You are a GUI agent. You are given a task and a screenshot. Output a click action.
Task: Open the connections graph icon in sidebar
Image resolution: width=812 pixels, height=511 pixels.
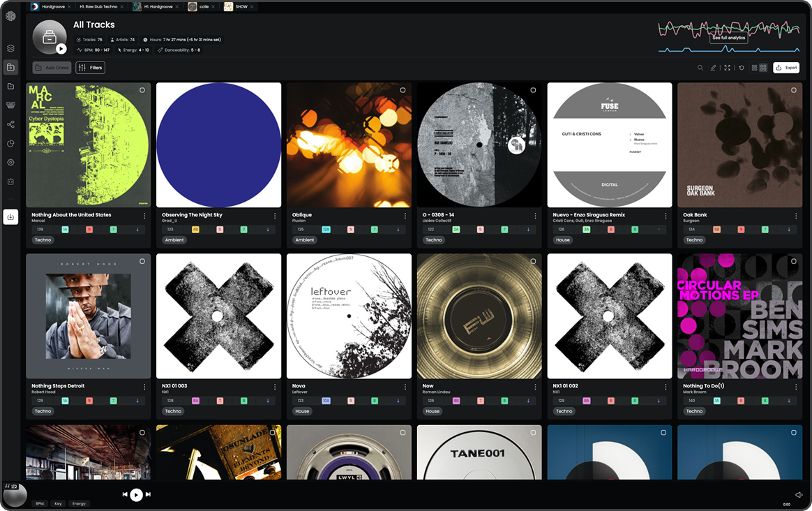point(10,124)
